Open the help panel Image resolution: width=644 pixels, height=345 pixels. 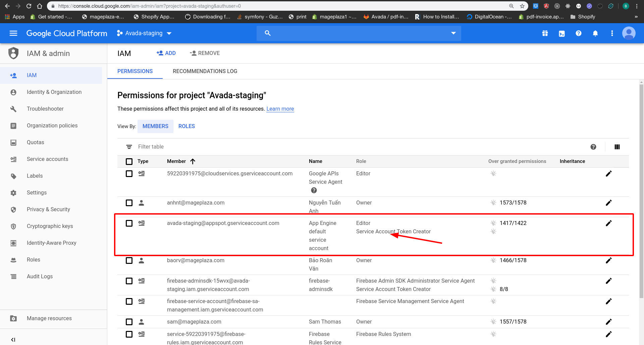pyautogui.click(x=579, y=33)
